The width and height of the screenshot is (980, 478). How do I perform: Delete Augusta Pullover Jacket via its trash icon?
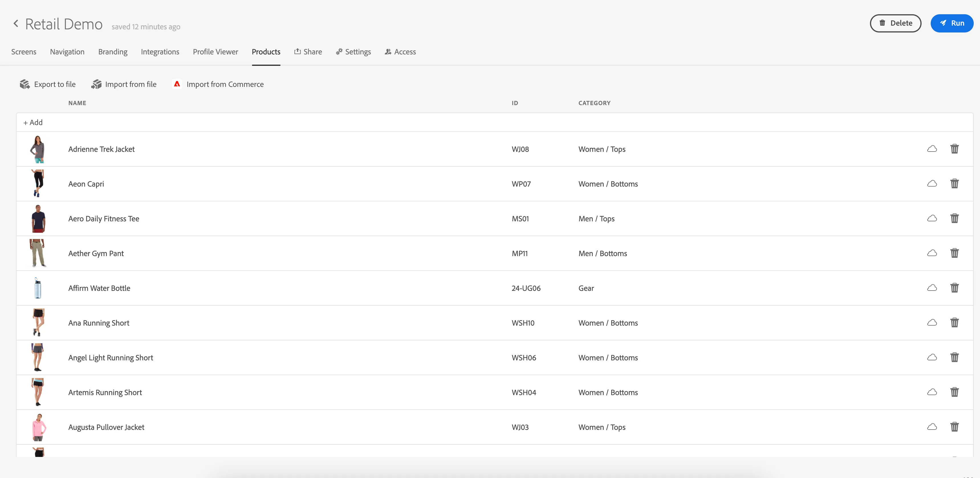click(x=955, y=427)
